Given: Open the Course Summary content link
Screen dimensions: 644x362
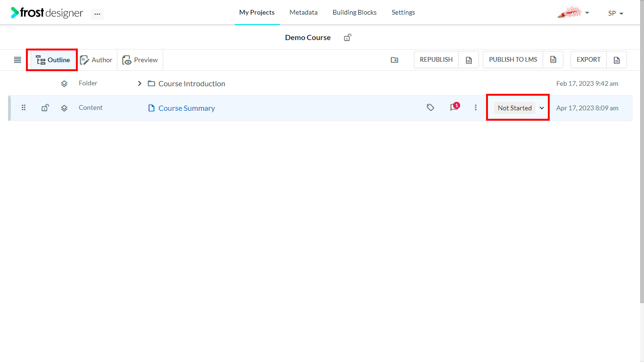Looking at the screenshot, I should pyautogui.click(x=187, y=108).
